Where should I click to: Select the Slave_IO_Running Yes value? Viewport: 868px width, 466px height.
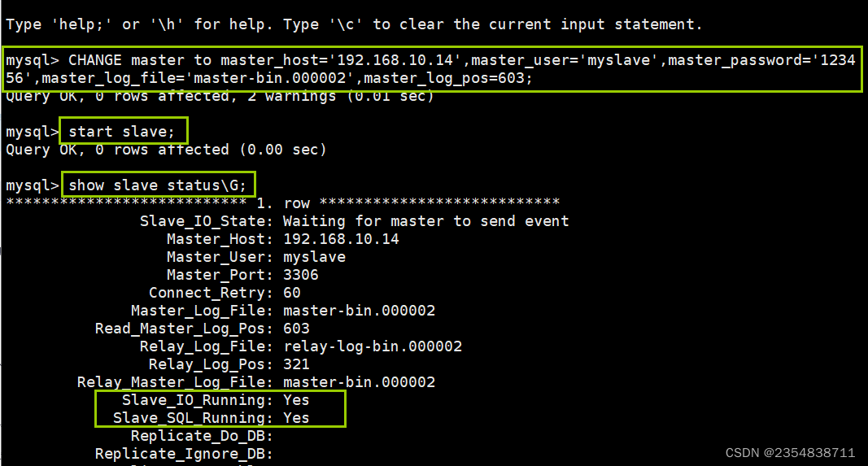coord(296,399)
